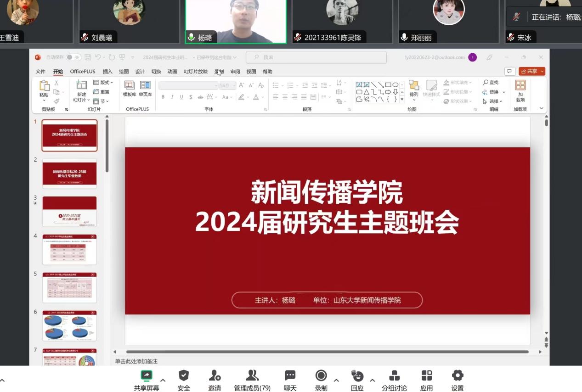Expand the Record options arrow

336,380
